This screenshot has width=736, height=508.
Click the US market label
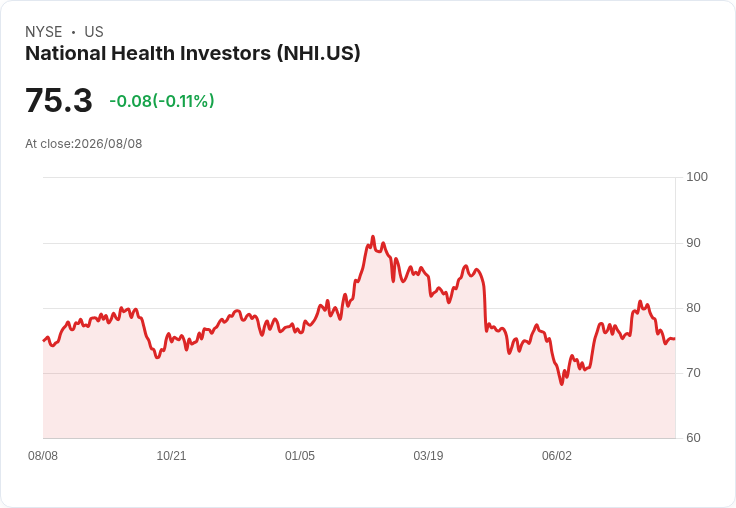(x=94, y=32)
